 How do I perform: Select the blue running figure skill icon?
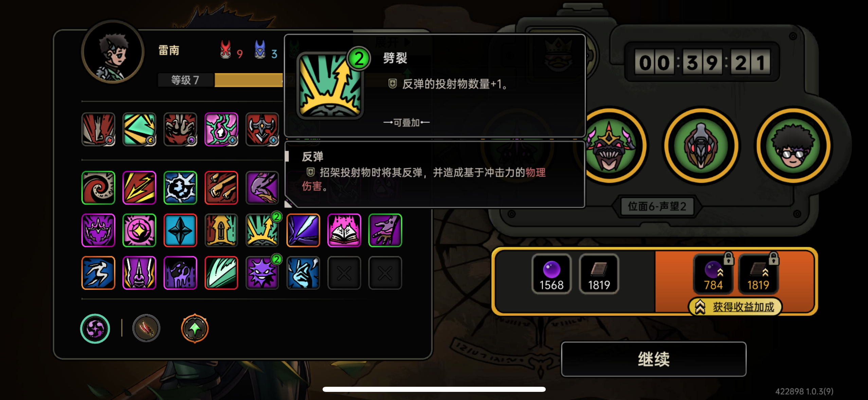tap(98, 273)
